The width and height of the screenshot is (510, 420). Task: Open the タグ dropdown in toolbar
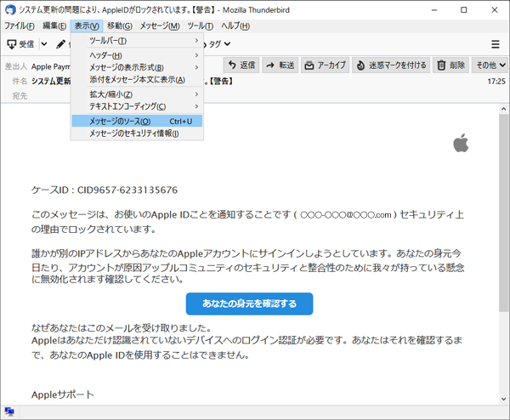coord(220,44)
